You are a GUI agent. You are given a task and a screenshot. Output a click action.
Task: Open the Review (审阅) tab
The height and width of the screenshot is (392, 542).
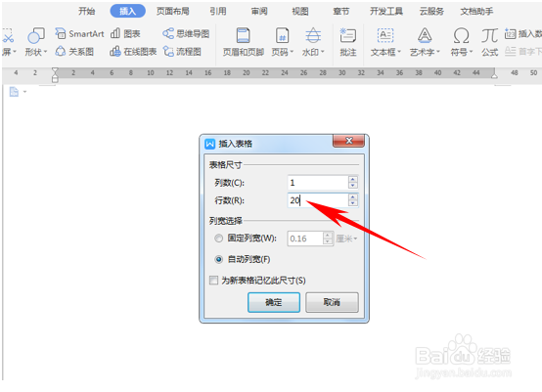click(x=259, y=11)
